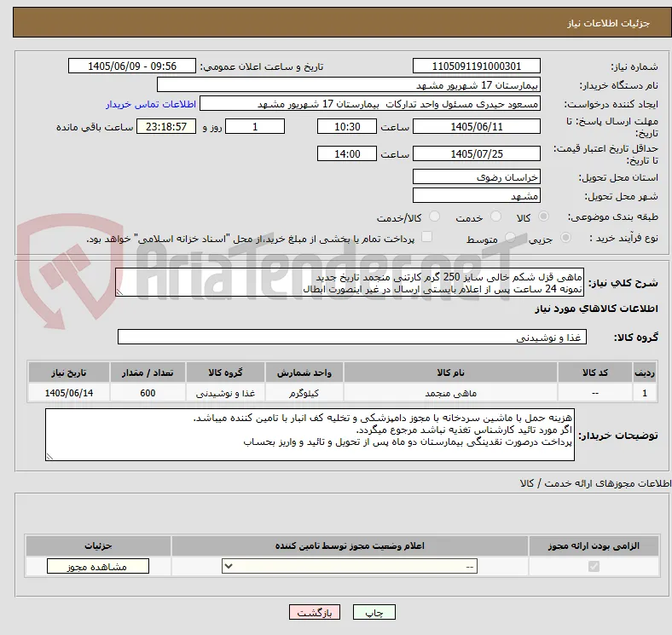Click the goods group field غذا و نوشیدنی
The width and height of the screenshot is (672, 635).
[x=352, y=337]
